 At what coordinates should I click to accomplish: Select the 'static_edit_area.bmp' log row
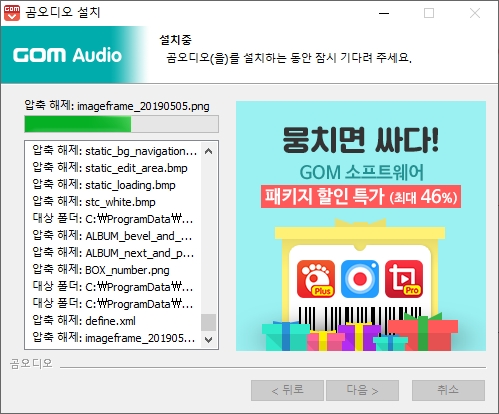point(110,168)
